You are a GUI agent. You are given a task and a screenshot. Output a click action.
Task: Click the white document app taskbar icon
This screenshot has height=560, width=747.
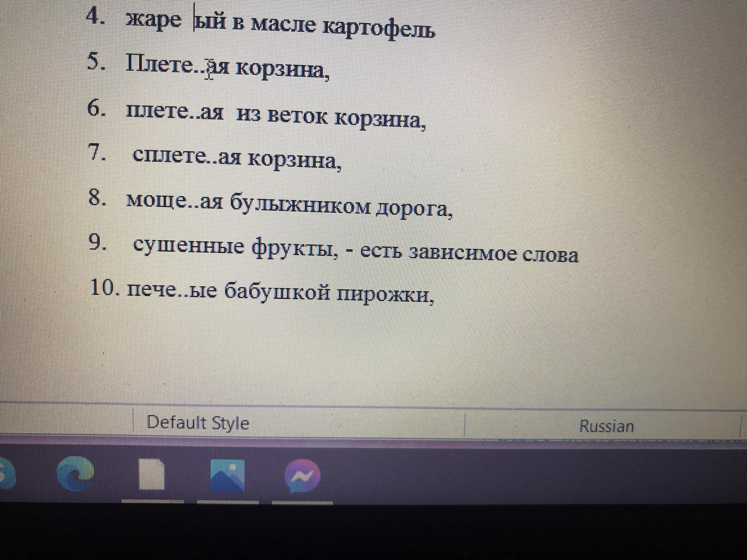[x=152, y=474]
